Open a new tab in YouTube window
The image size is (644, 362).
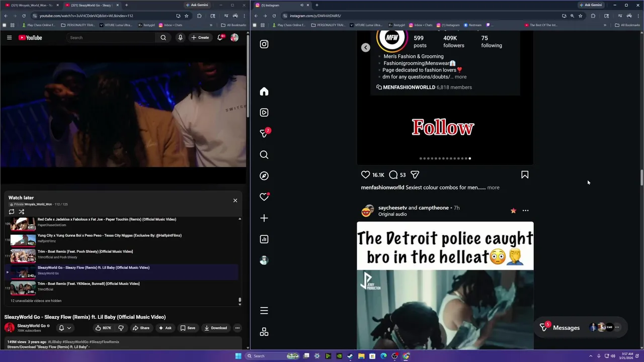tap(126, 5)
